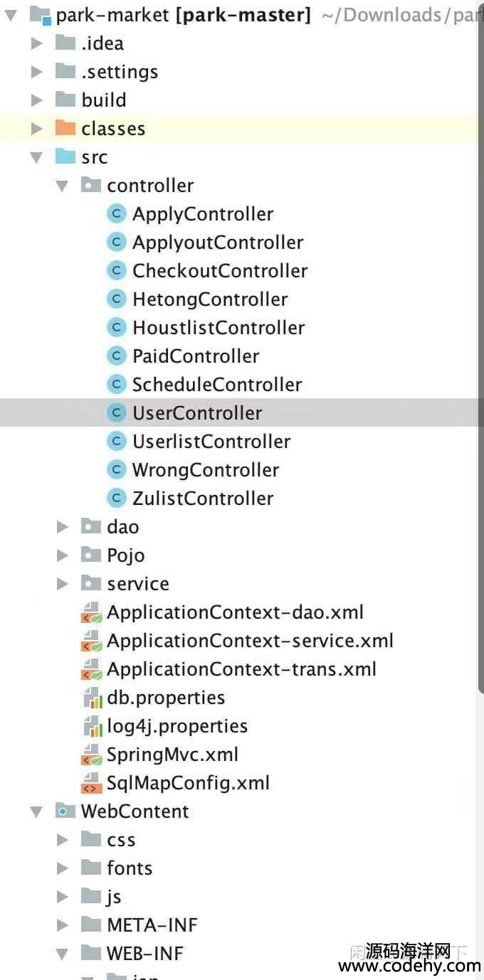This screenshot has height=980, width=484.
Task: Expand the Pojo package arrow
Action: [x=63, y=555]
